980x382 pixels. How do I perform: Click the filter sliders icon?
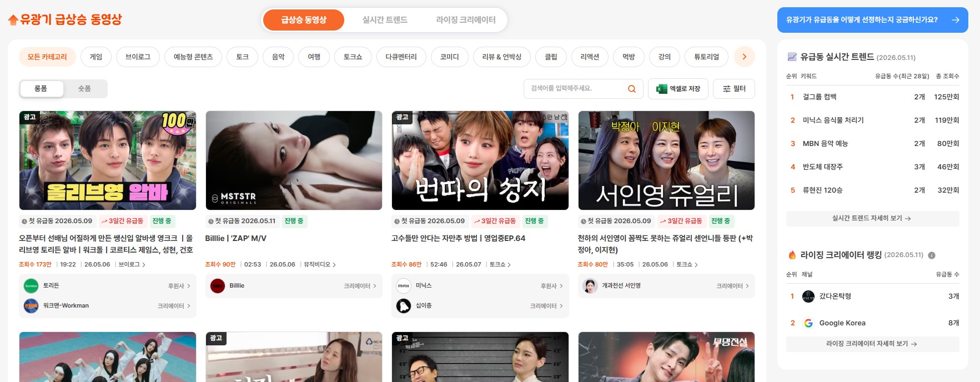(726, 89)
